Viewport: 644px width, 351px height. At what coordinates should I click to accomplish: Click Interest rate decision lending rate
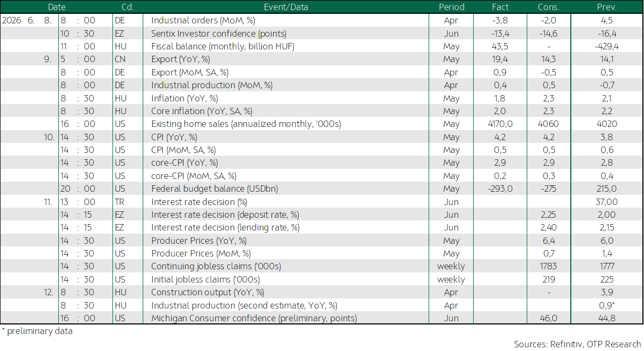(225, 227)
